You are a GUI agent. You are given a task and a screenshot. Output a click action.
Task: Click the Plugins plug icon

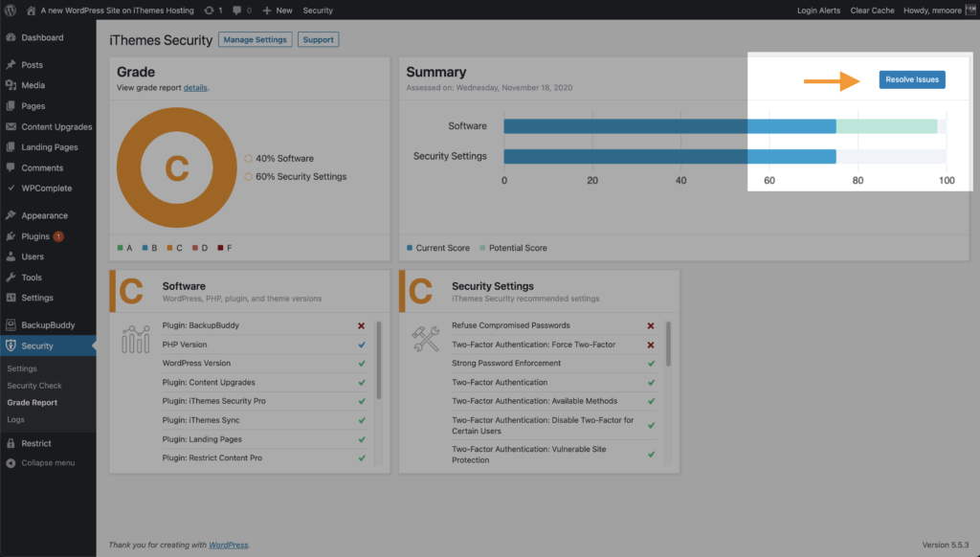point(11,236)
